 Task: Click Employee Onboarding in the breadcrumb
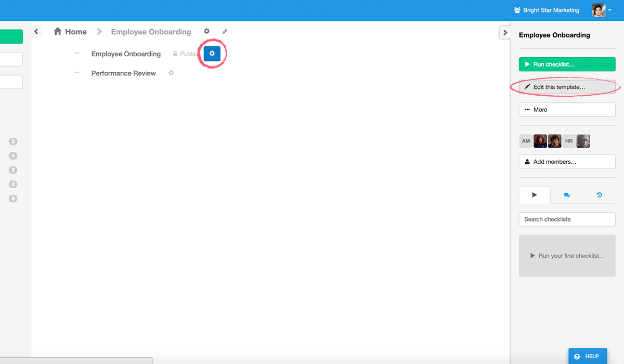pos(151,32)
